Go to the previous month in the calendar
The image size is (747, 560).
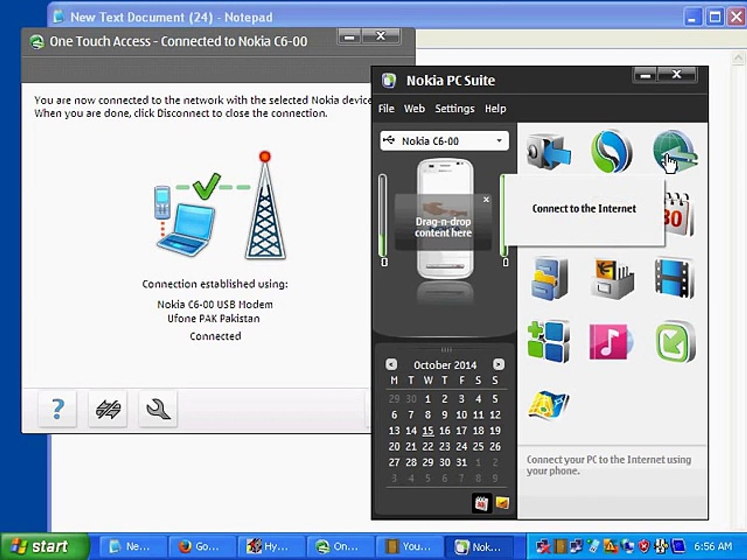point(392,365)
